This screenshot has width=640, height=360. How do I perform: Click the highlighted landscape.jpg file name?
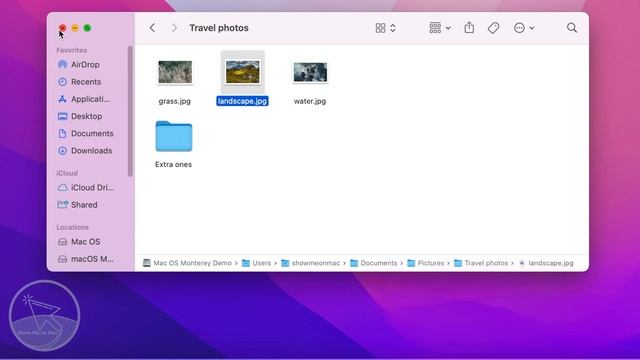[x=242, y=101]
